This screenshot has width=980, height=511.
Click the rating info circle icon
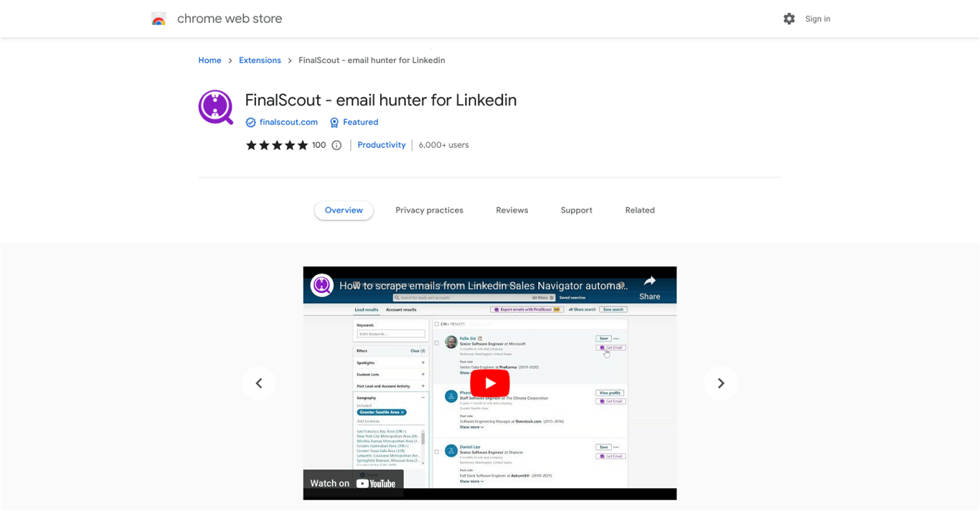(336, 145)
